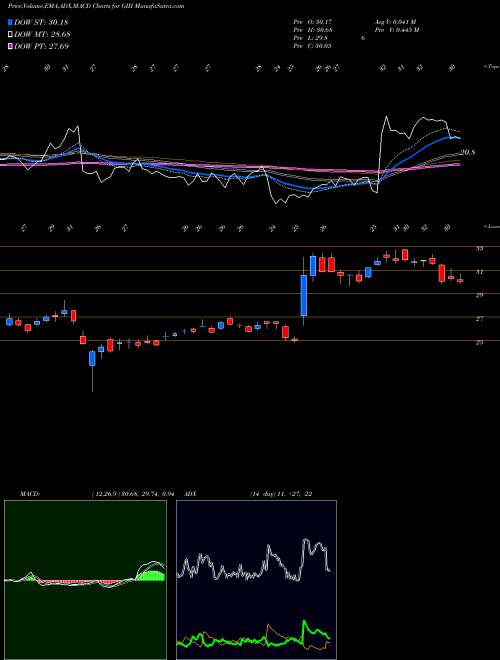Screen dimensions: 500x660
Task: Click the large blue breakout candlestick
Action: point(303,295)
